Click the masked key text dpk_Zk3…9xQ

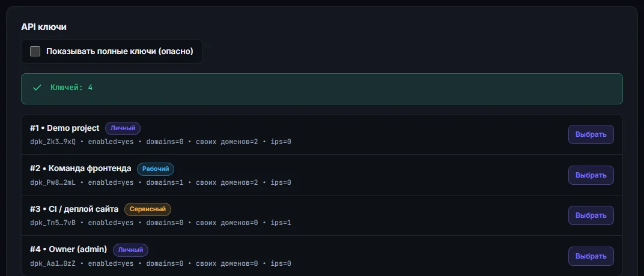(x=53, y=142)
